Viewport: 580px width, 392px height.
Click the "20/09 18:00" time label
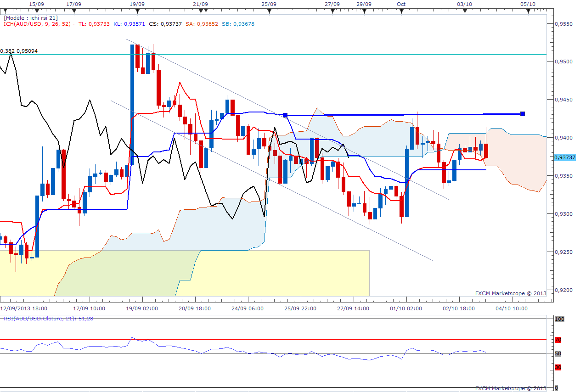point(195,308)
